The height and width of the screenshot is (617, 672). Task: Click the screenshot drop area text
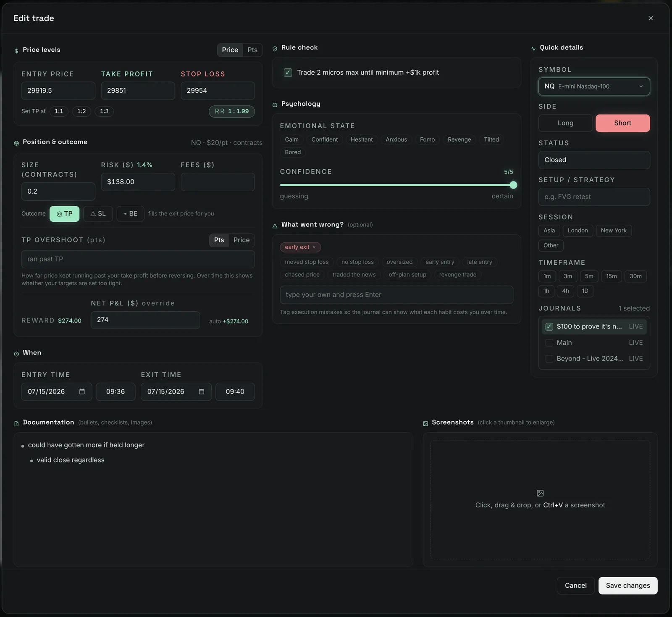540,505
